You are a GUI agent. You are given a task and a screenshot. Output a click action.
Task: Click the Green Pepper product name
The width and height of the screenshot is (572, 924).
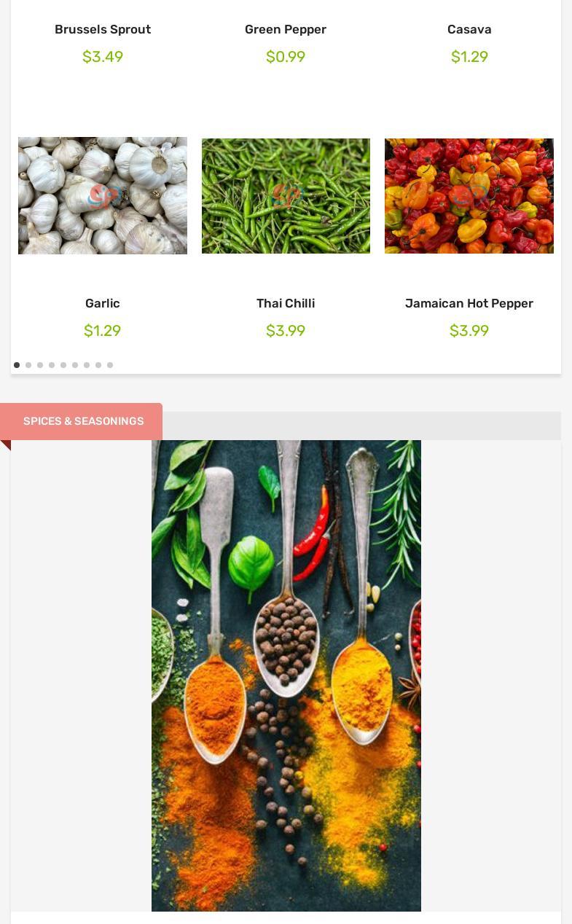point(286,29)
